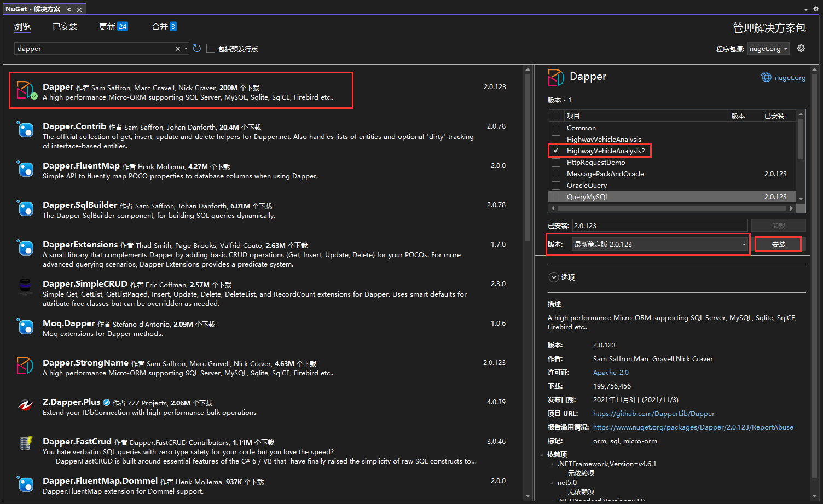Select Dapper.Contrib package title
823x504 pixels.
coord(74,126)
